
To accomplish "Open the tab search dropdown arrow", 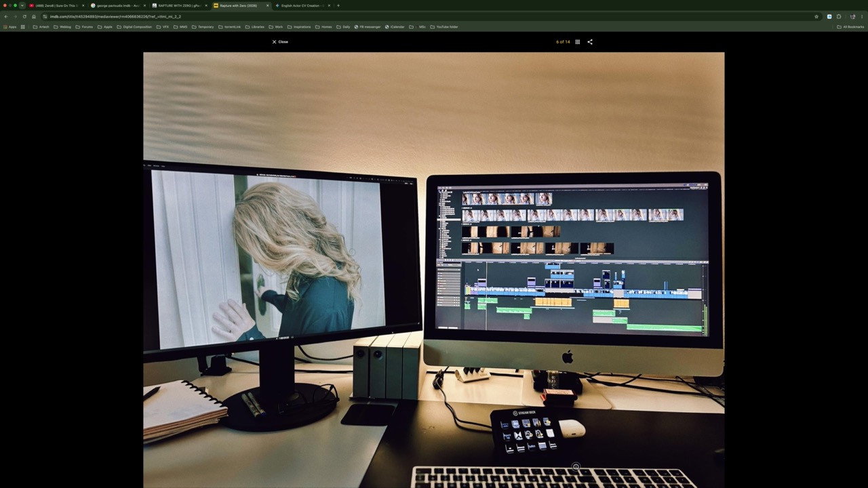I will [x=22, y=5].
